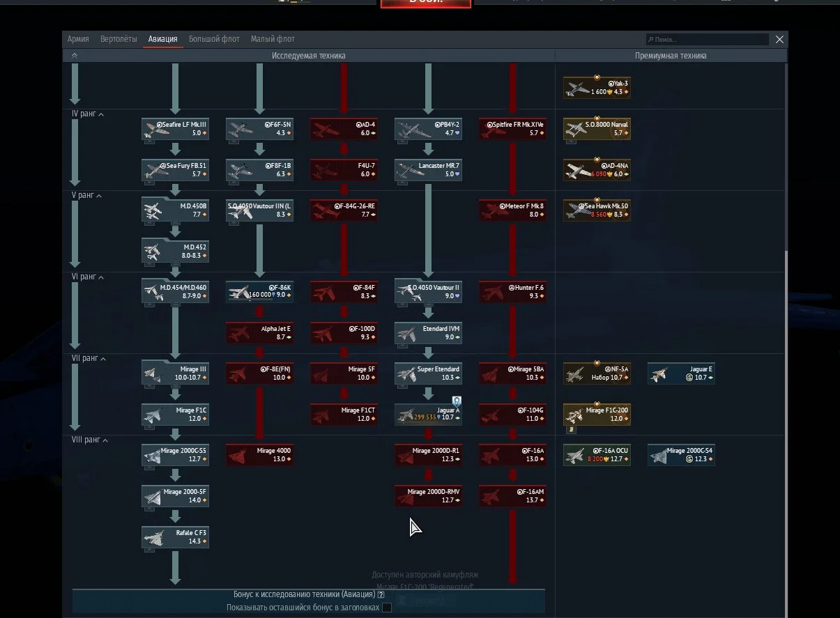The height and width of the screenshot is (618, 840).
Task: Click the research bonus help question mark
Action: 381,594
